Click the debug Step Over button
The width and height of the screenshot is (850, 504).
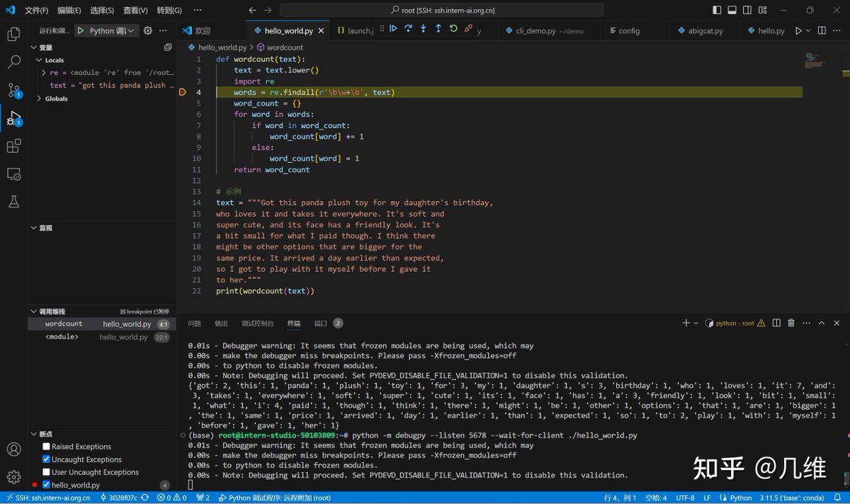pyautogui.click(x=409, y=29)
